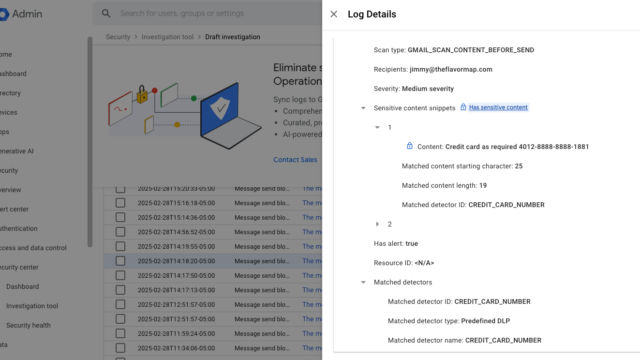
Task: Check the 2025-02-28T14:19:55 row checkbox
Action: point(120,247)
